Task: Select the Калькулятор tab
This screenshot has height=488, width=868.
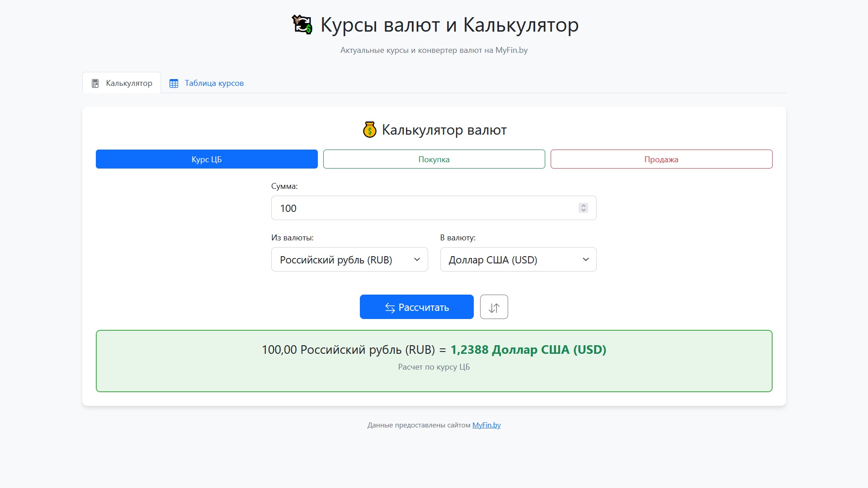Action: tap(128, 83)
